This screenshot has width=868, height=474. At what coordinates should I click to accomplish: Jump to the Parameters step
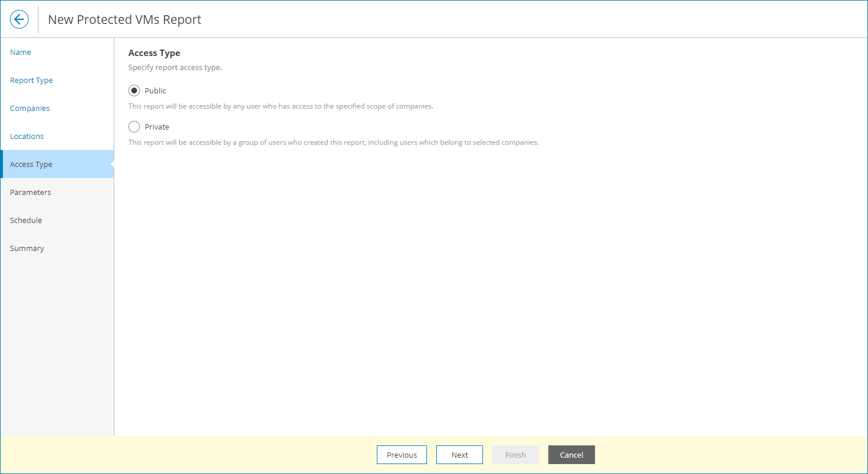(x=30, y=192)
